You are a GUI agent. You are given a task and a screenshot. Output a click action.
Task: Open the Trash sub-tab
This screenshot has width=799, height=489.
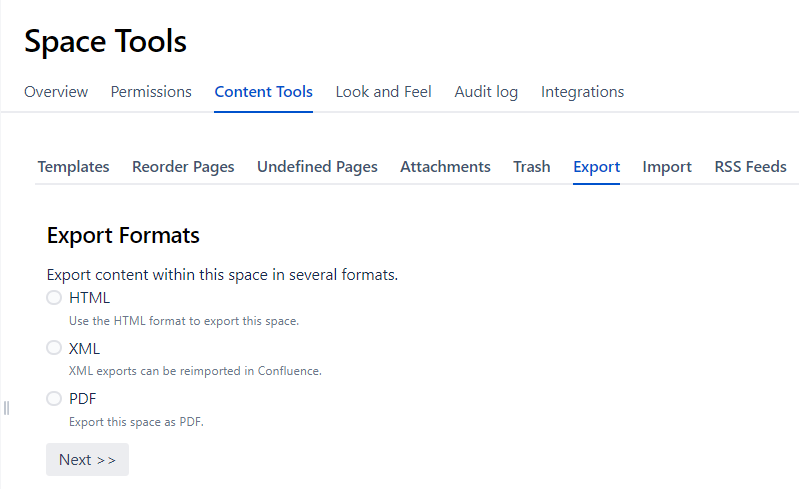point(532,167)
